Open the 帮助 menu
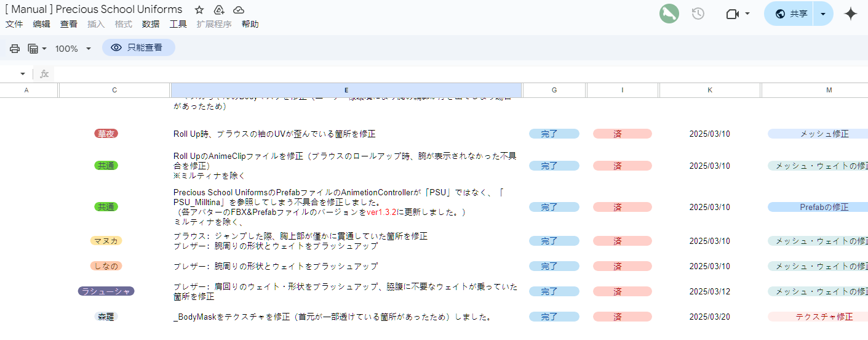The image size is (868, 340). 250,24
